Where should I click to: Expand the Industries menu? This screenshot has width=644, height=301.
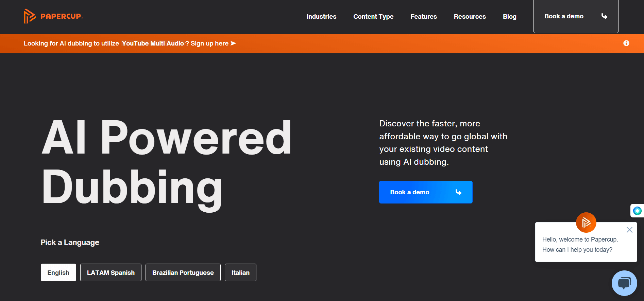point(321,17)
